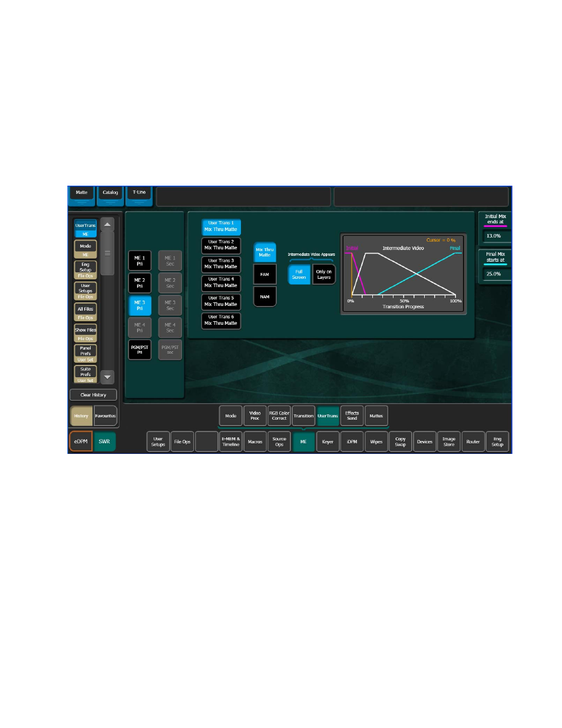This screenshot has width=562, height=728.
Task: Open All Files File Ops history entry
Action: (85, 312)
